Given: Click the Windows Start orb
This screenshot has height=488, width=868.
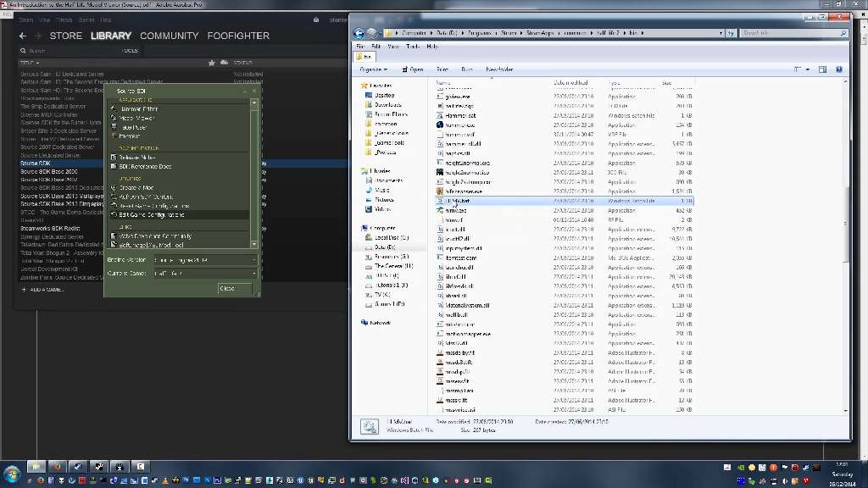Looking at the screenshot, I should (x=12, y=473).
